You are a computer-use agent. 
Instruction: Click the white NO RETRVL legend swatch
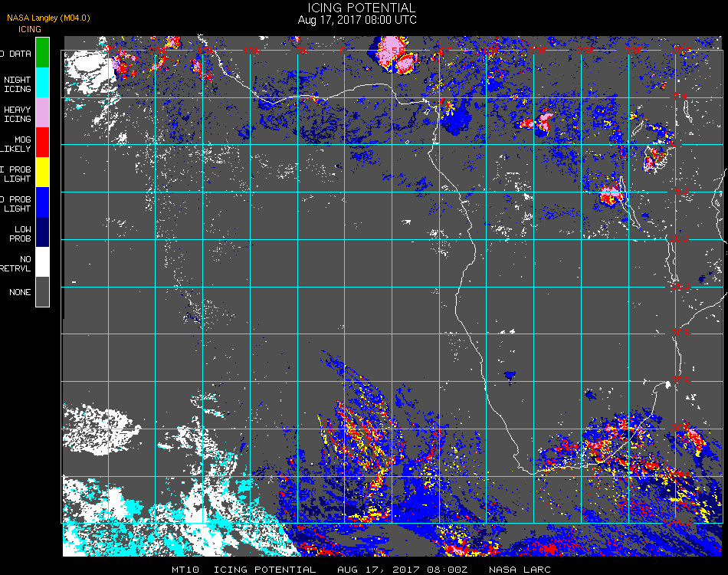click(42, 262)
